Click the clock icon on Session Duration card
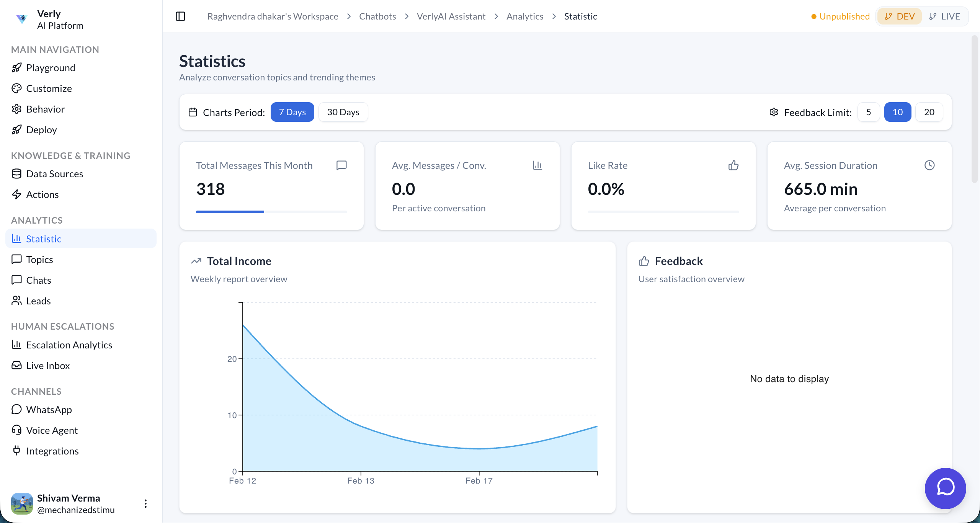The height and width of the screenshot is (523, 980). [x=929, y=165]
